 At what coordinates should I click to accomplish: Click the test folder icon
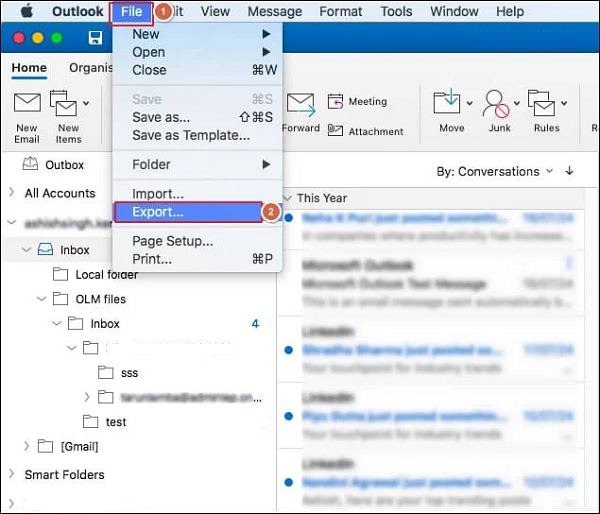(x=91, y=421)
